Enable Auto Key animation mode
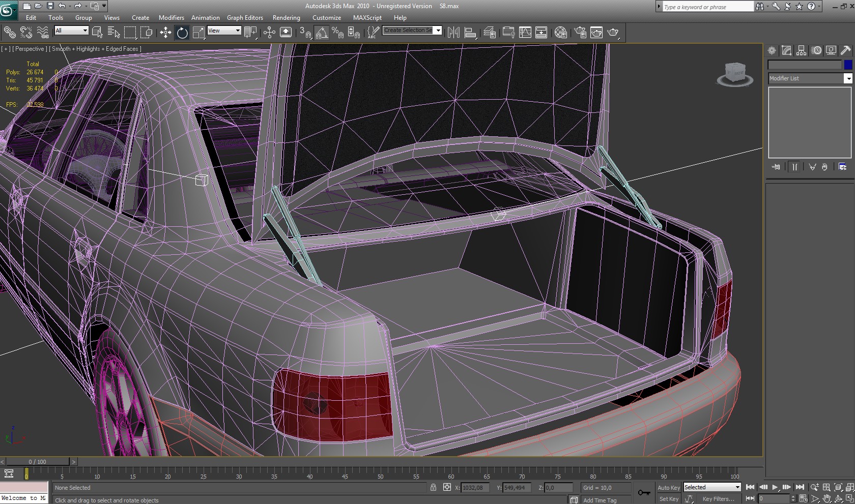This screenshot has width=855, height=504. tap(668, 487)
